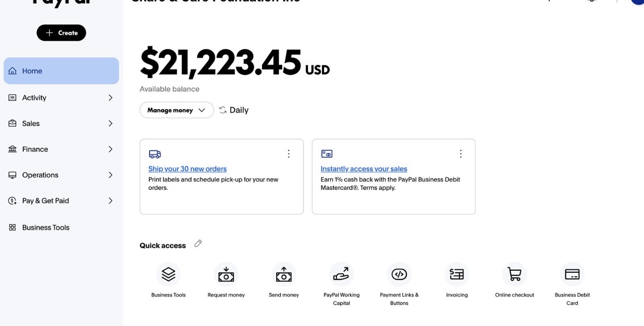
Task: Open the Business Debit Card icon
Action: (572, 275)
